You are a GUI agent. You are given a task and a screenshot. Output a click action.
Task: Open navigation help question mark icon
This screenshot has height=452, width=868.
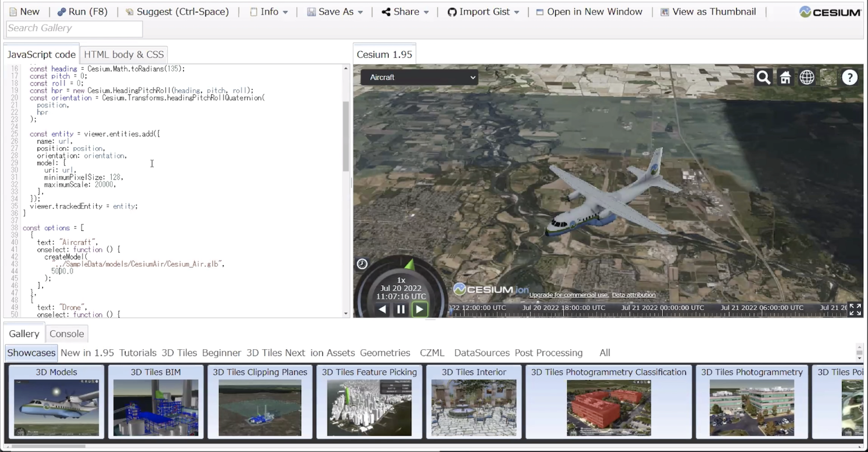[x=849, y=78]
